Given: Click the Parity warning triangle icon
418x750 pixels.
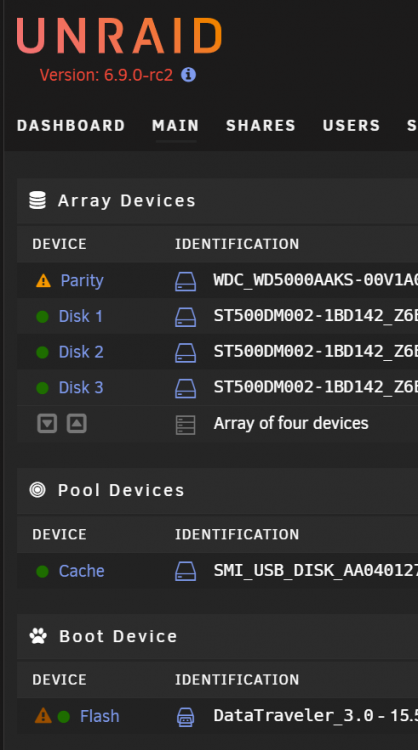Looking at the screenshot, I should [x=43, y=281].
